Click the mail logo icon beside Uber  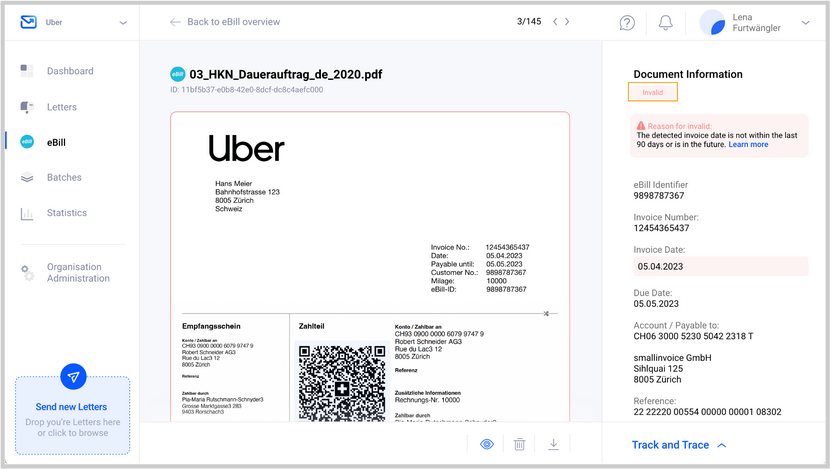click(28, 22)
